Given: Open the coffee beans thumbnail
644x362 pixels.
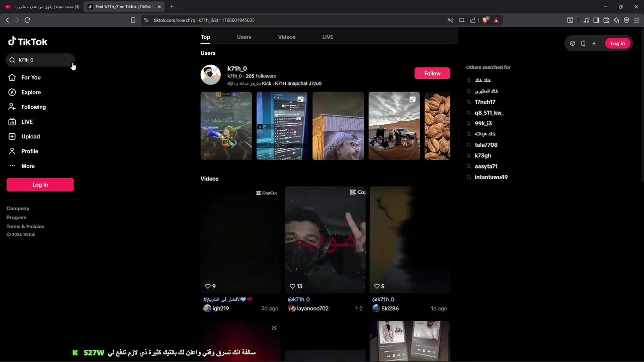Looking at the screenshot, I should (x=437, y=126).
